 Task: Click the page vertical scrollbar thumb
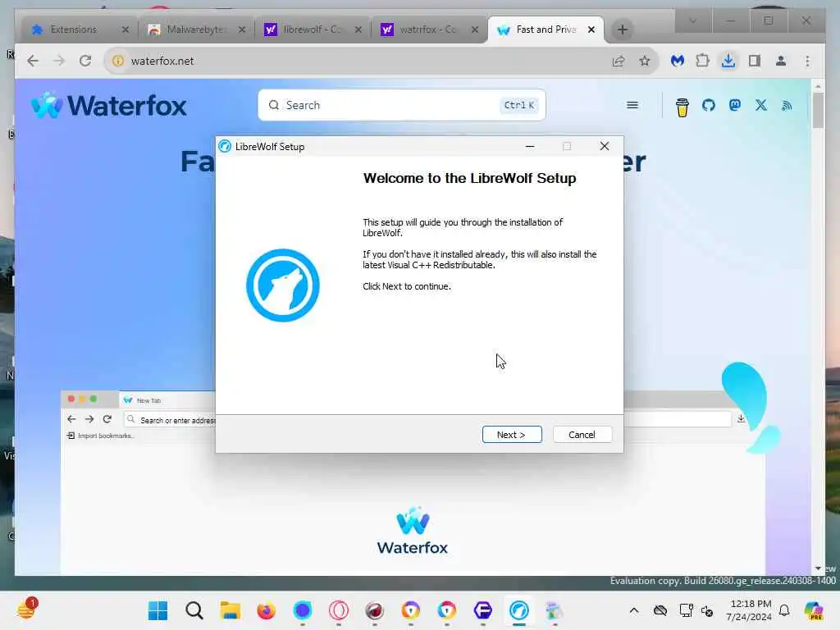point(818,111)
